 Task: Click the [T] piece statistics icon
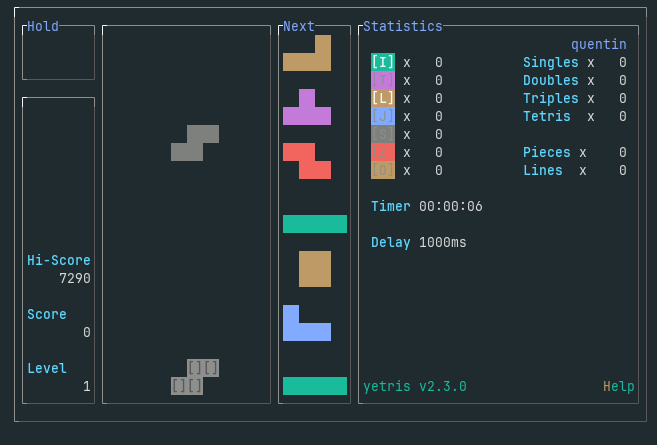[x=383, y=80]
